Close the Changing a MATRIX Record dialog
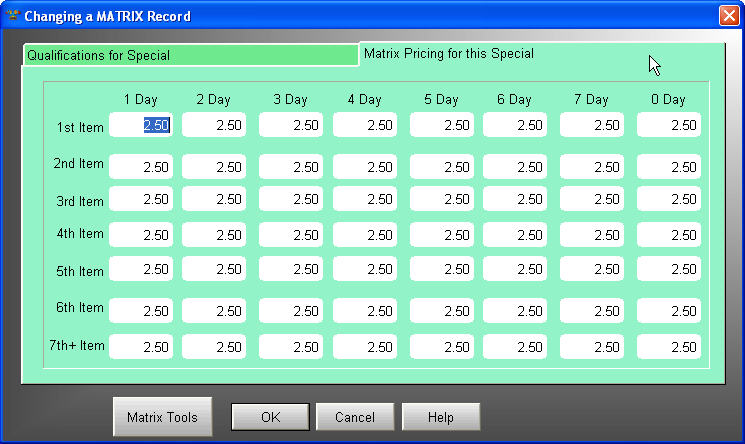Viewport: 745px width, 444px height. tap(728, 16)
